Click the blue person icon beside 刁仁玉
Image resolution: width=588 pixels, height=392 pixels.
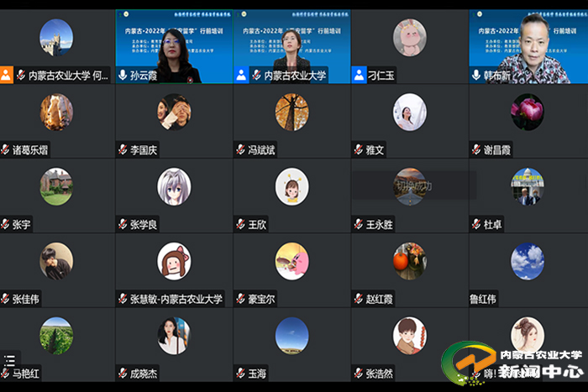click(359, 75)
